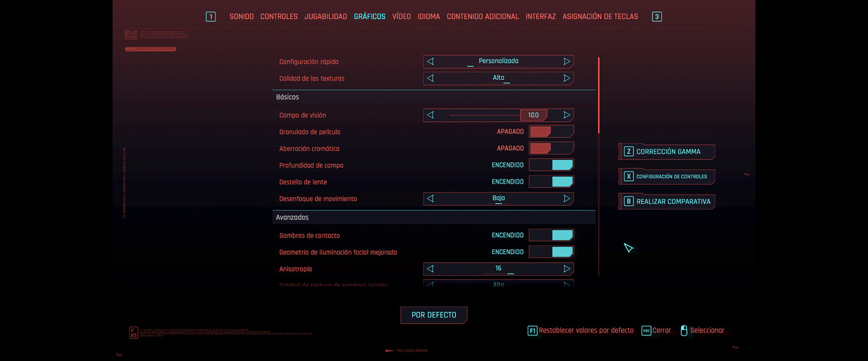Viewport: 868px width, 361px height.
Task: Click Restablecer valores por defecto
Action: point(587,331)
